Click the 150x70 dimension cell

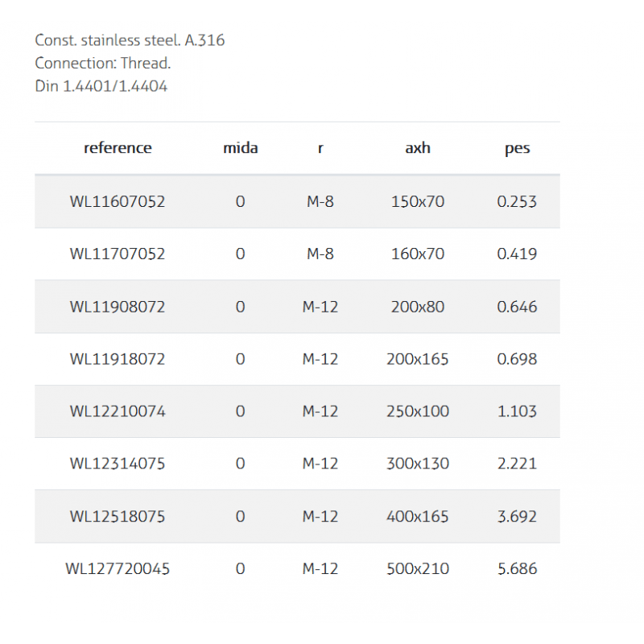417,201
